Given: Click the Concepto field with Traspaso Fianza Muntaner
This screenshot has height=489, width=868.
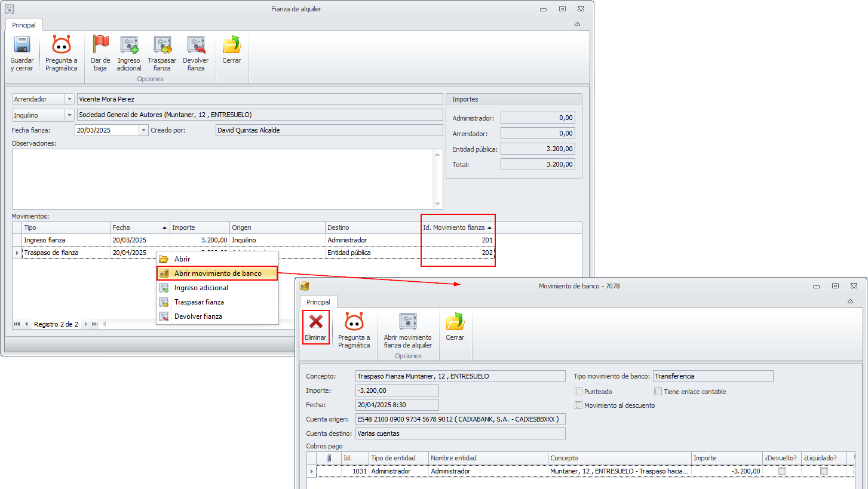Looking at the screenshot, I should click(460, 376).
